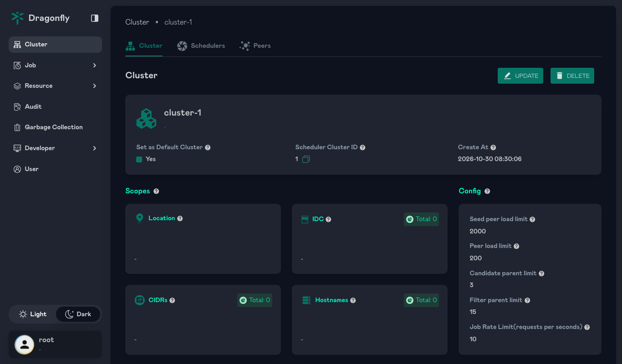Click the CIDRs Total: 0 badge
Viewport: 622px width, 364px height.
tap(255, 300)
